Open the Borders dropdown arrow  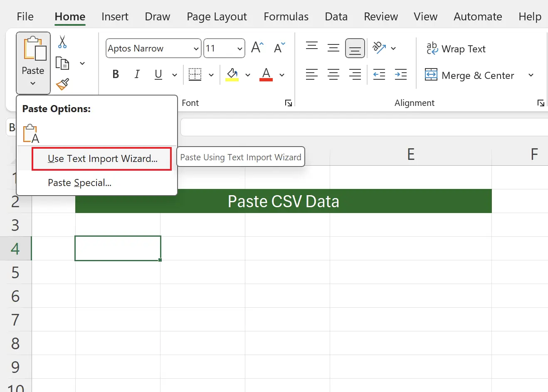pos(211,74)
